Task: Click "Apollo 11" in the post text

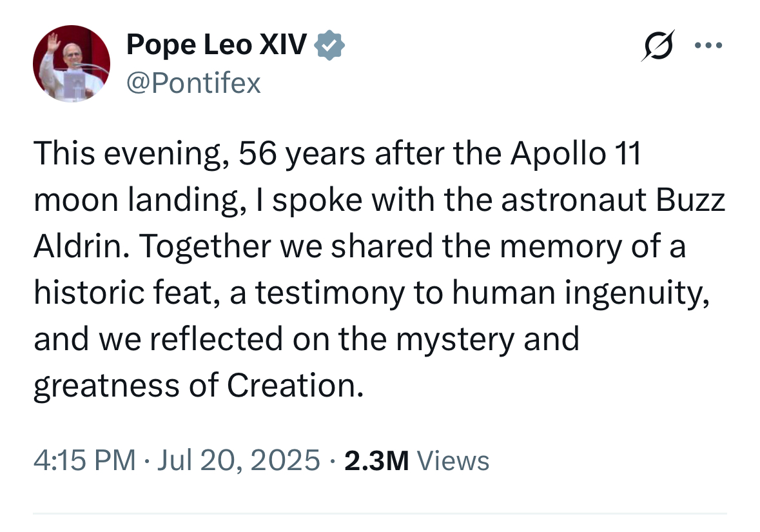Action: [x=576, y=153]
